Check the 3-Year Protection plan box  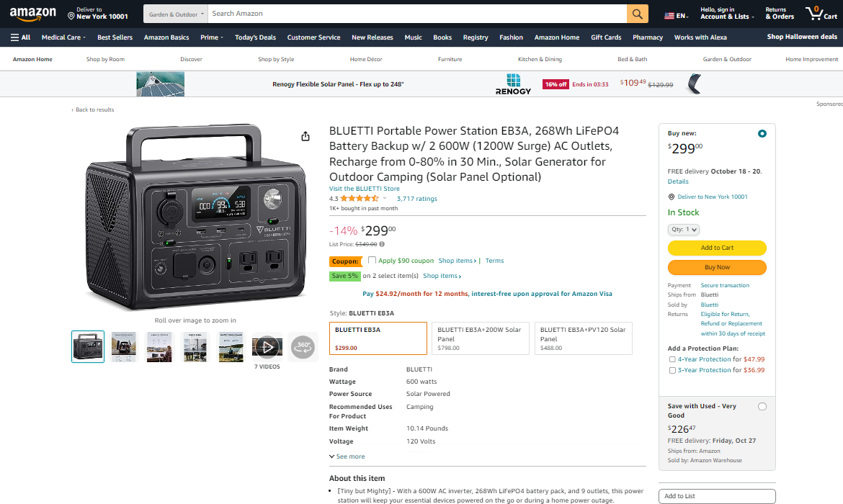coord(672,370)
